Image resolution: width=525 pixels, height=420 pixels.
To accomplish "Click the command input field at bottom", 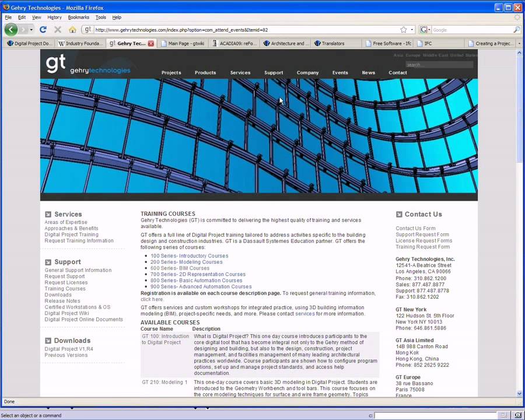I will tap(435, 416).
